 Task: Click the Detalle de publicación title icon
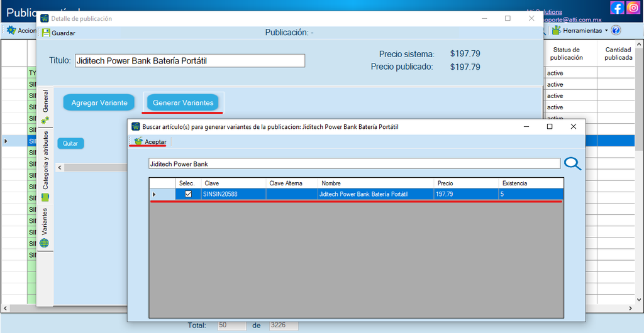(x=45, y=18)
